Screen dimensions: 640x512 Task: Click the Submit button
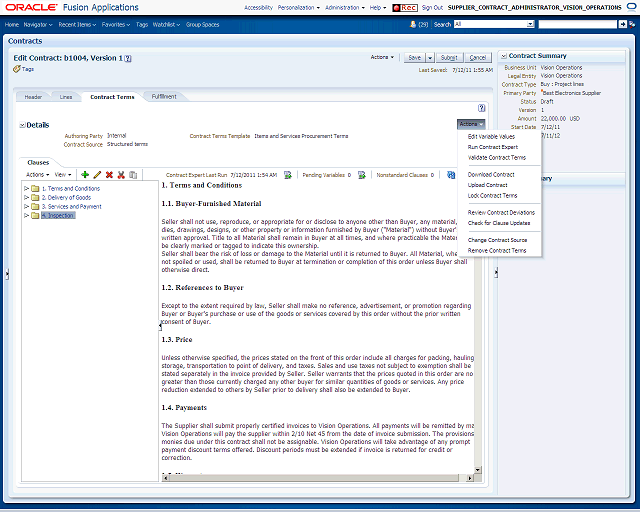pos(449,58)
